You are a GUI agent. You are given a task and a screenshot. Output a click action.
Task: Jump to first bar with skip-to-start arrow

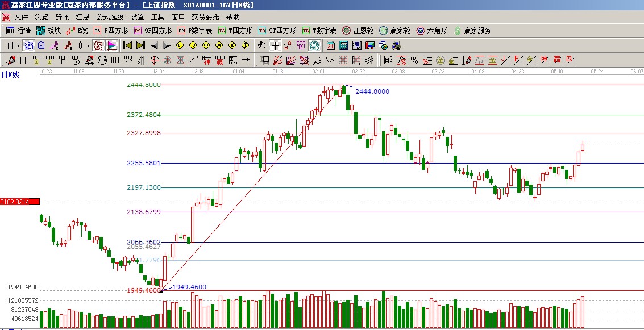(x=128, y=45)
